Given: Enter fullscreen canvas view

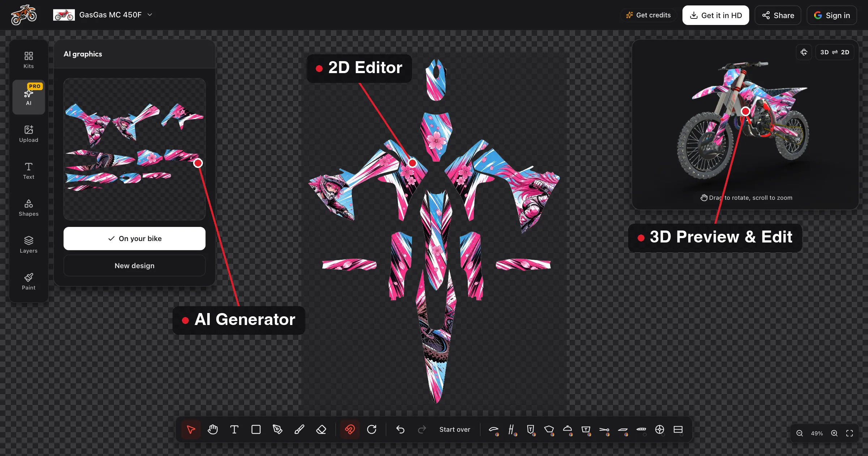Looking at the screenshot, I should point(850,434).
